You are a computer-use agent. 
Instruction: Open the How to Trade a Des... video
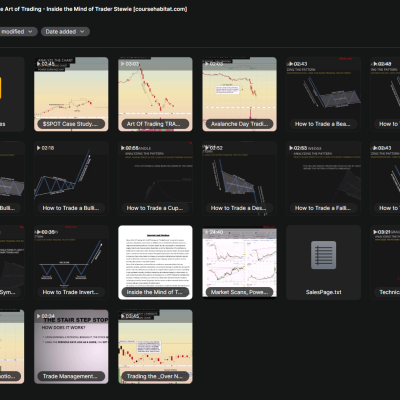[x=239, y=178]
